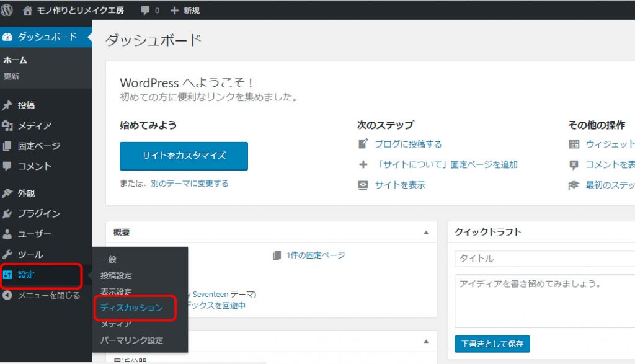
Task: Open 固定ページ via its page icon
Action: pos(9,146)
